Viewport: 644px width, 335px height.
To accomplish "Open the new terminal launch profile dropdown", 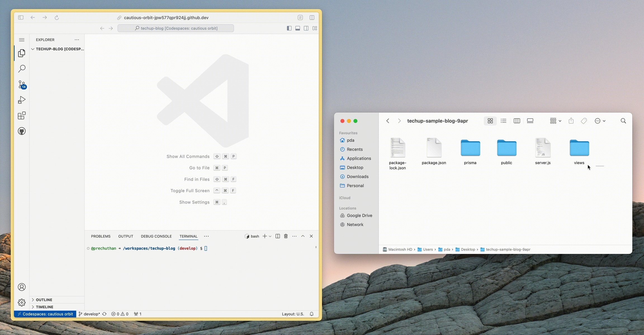I will tap(270, 236).
